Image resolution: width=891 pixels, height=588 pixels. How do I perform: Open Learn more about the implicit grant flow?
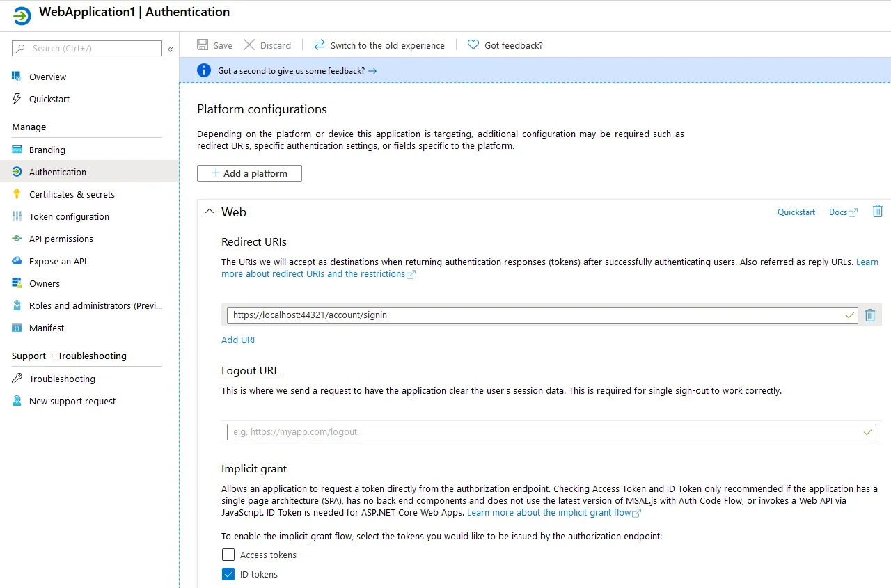[549, 512]
